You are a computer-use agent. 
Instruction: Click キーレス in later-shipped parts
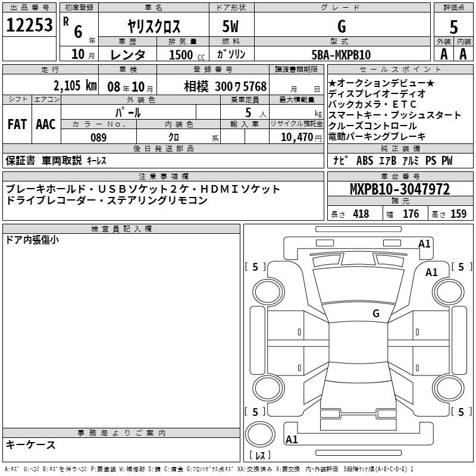[96, 161]
